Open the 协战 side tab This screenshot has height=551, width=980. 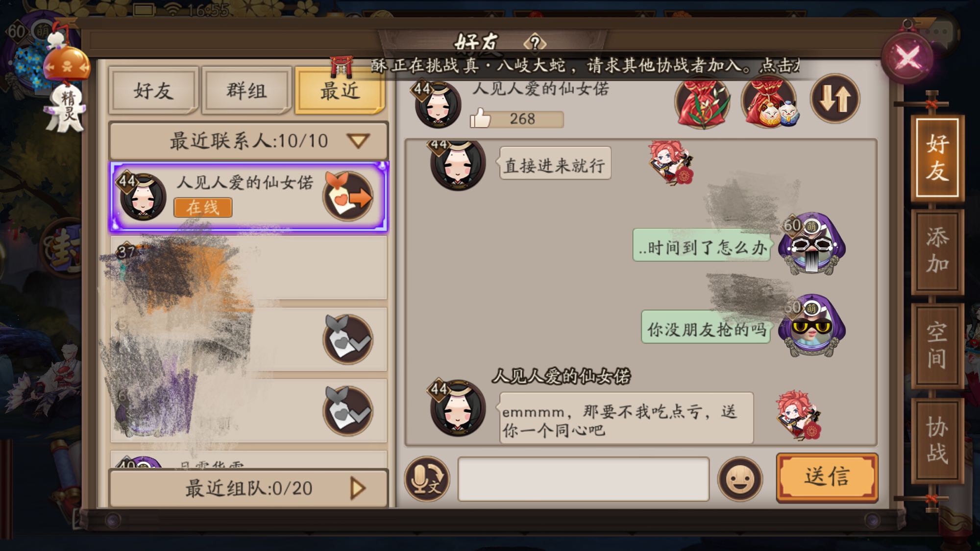coord(937,440)
